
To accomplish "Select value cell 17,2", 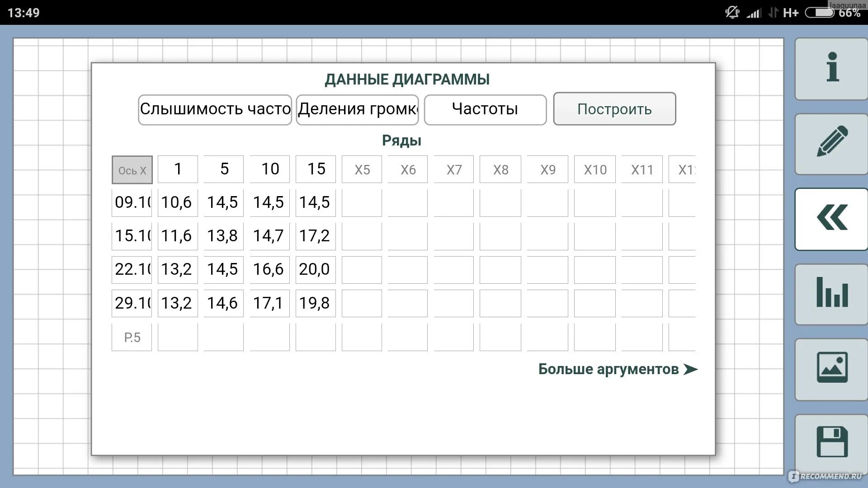I will 316,236.
